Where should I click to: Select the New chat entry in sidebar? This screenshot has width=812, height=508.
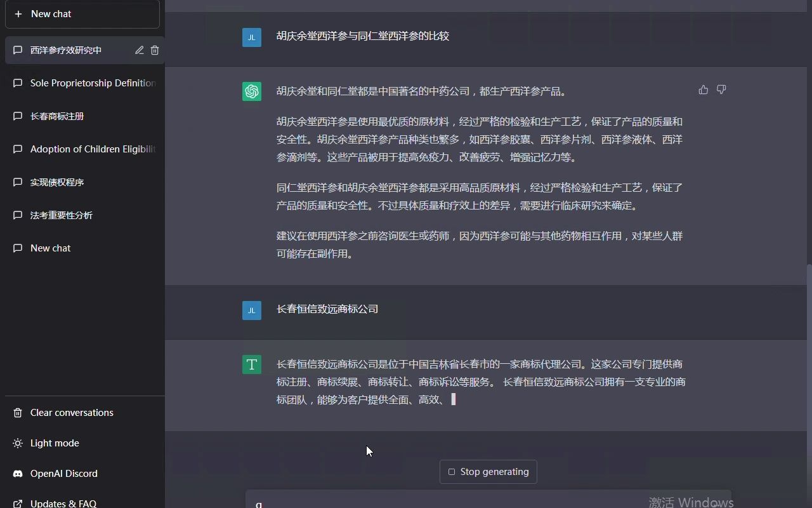[x=50, y=248]
